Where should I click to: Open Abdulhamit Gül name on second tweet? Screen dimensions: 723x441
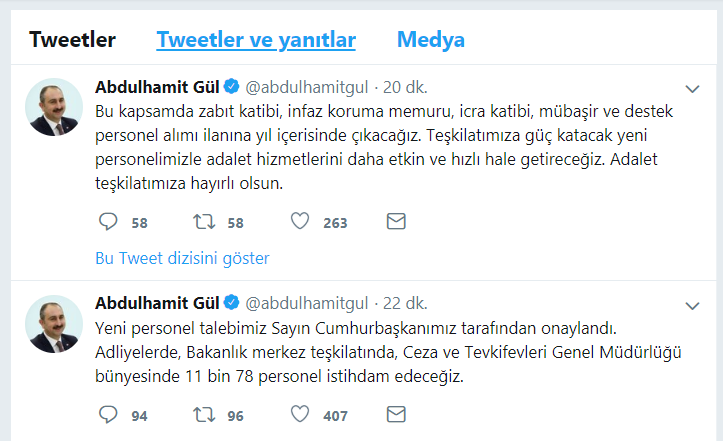coord(157,303)
